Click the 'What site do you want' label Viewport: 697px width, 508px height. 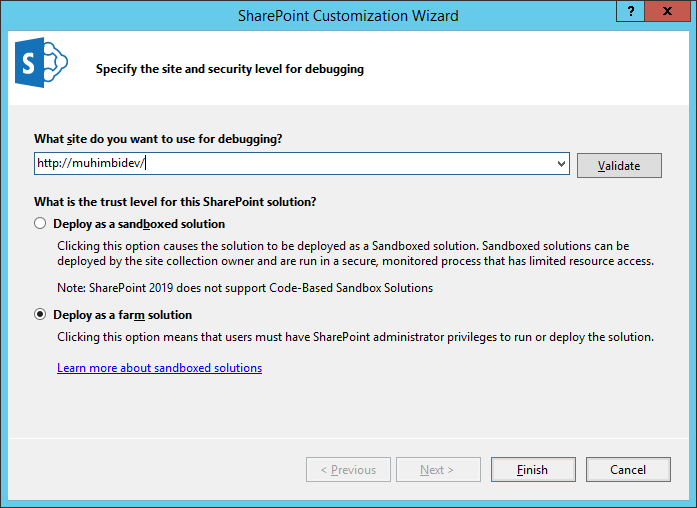pos(158,139)
